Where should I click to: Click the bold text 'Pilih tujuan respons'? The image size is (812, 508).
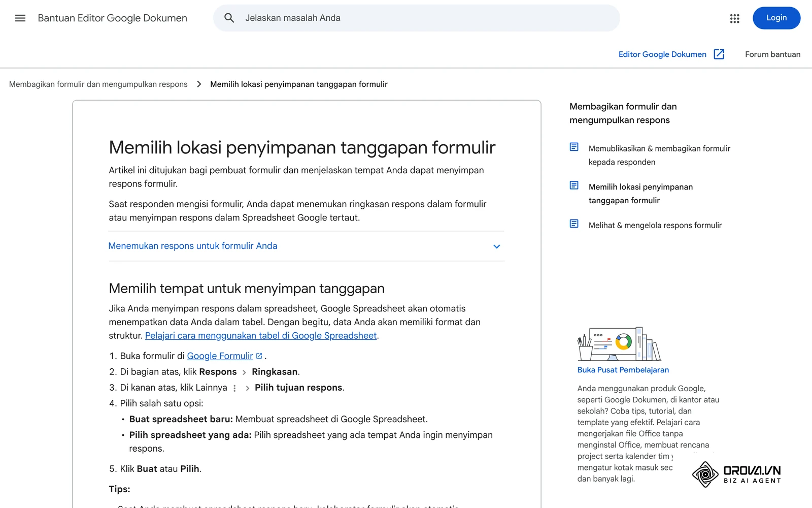click(x=298, y=388)
